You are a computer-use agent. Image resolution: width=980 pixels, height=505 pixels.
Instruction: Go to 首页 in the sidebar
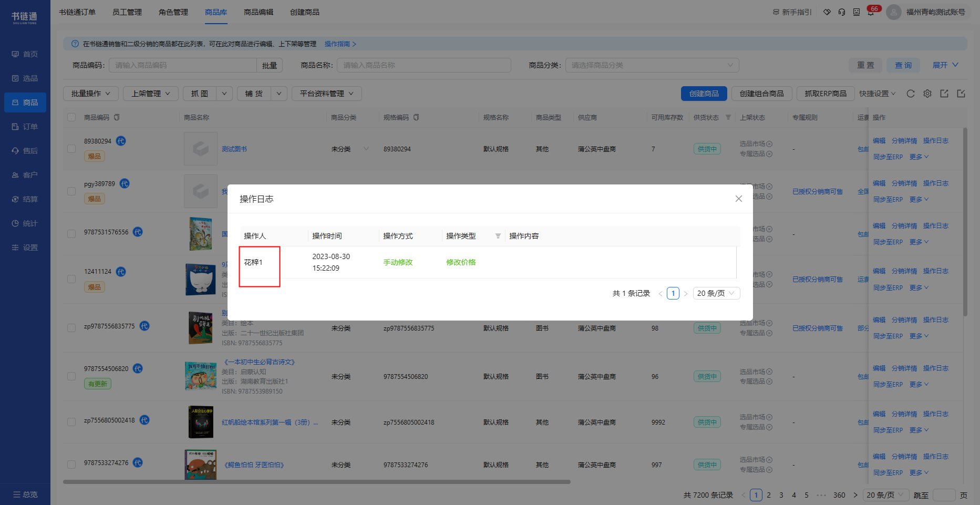[25, 54]
